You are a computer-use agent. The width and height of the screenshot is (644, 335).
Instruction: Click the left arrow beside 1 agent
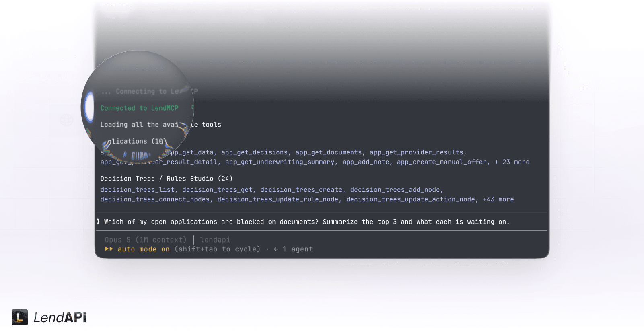(276, 249)
